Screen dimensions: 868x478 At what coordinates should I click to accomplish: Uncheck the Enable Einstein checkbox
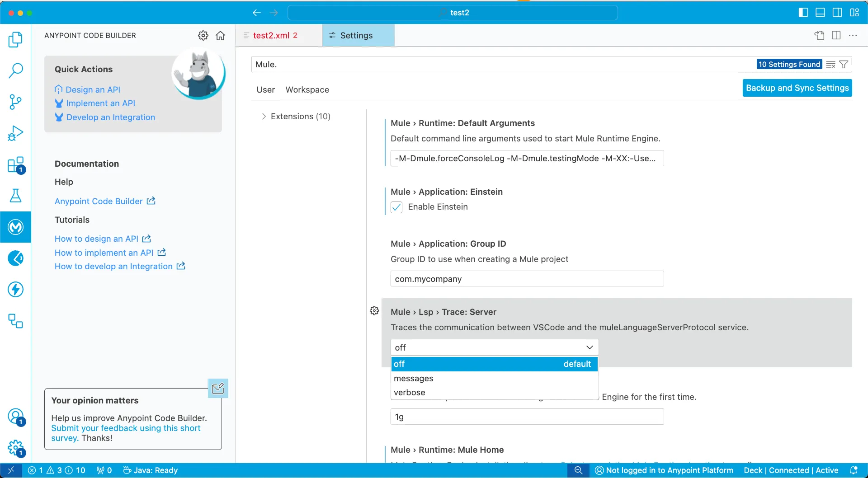396,207
